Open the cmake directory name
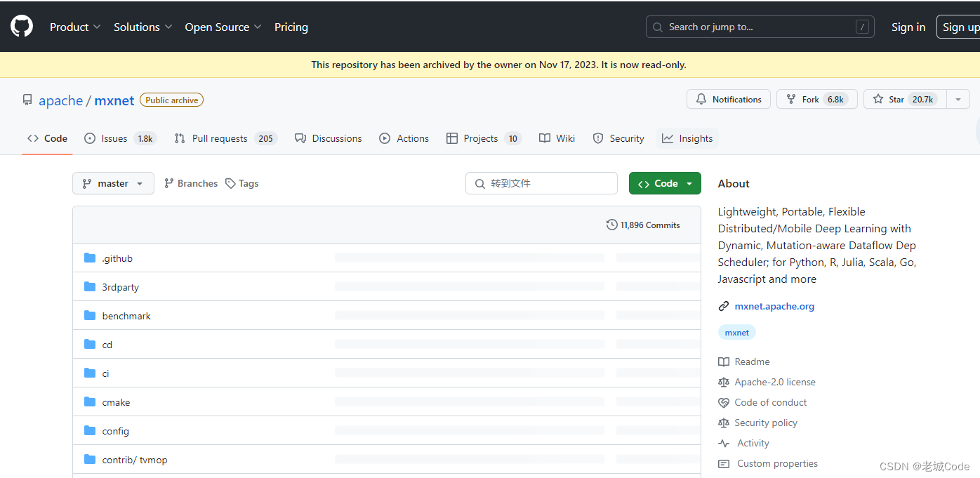Image resolution: width=980 pixels, height=478 pixels. (x=116, y=402)
